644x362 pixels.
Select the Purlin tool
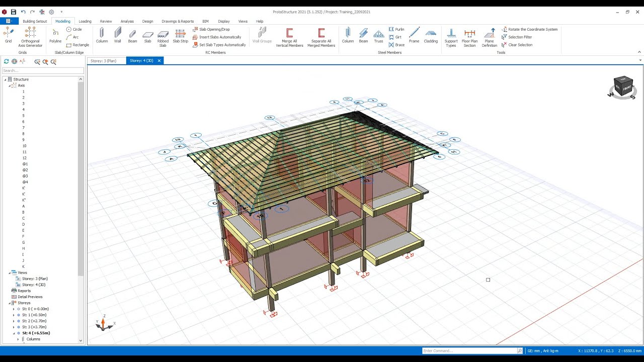click(x=396, y=29)
